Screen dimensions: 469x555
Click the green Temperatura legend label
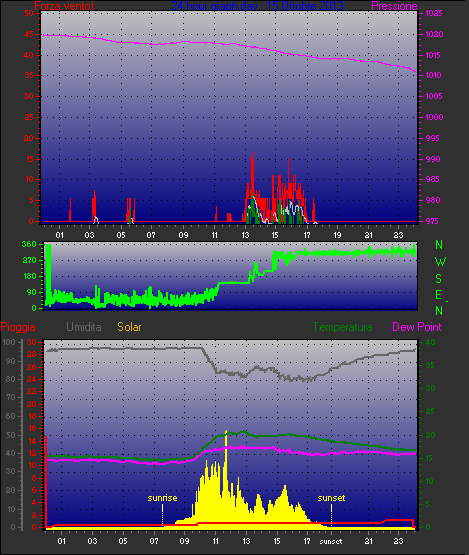point(342,327)
